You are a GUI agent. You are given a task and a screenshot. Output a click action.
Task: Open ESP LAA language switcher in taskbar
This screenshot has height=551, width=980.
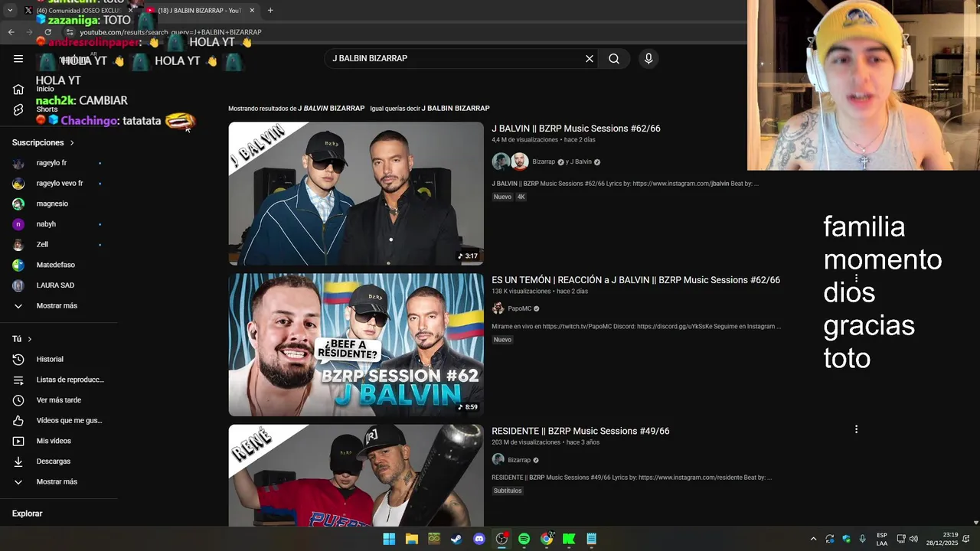point(882,539)
